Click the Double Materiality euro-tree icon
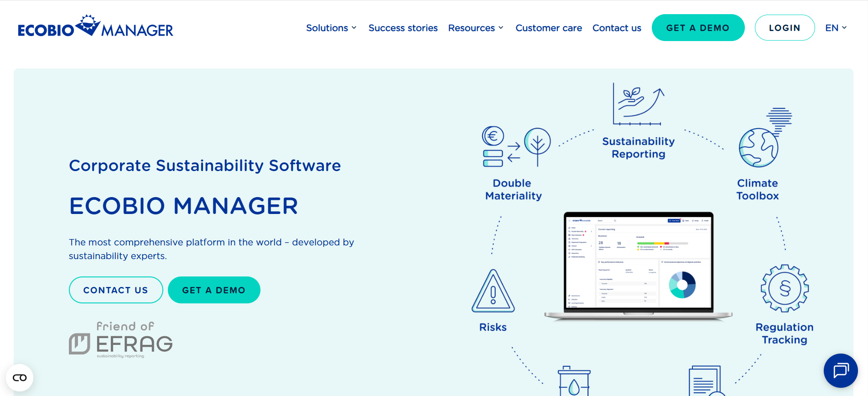Viewport: 868px width, 396px height. point(516,147)
